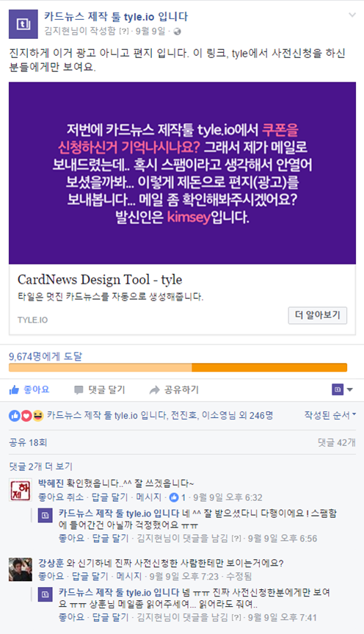This screenshot has height=634, width=364.
Task: Open the TYLE.IO domain link
Action: [x=32, y=320]
